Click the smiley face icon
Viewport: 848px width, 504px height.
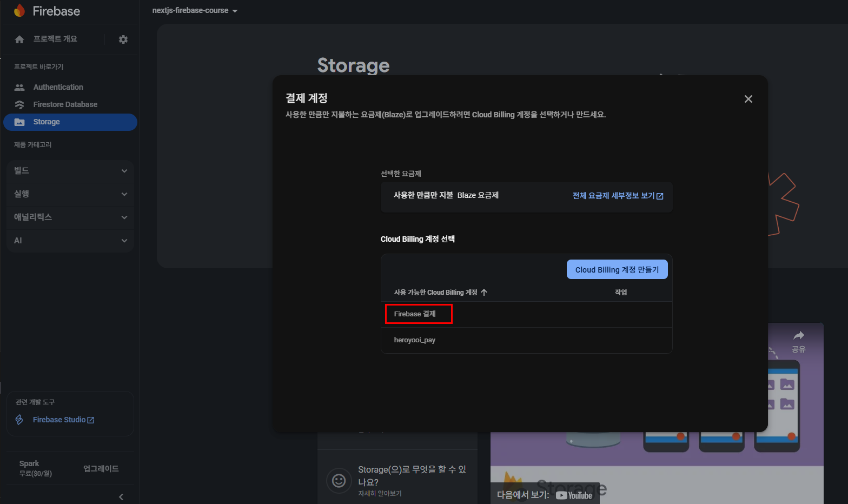point(339,480)
